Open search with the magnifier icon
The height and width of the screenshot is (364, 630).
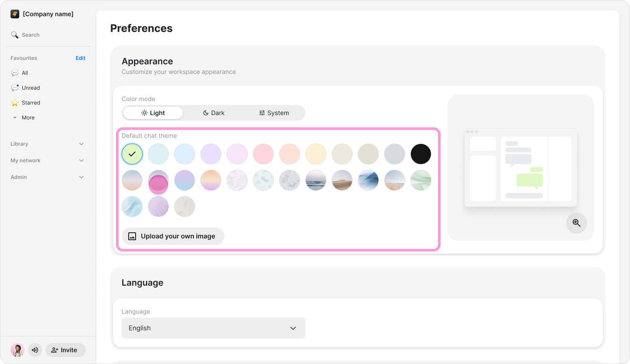(x=15, y=35)
